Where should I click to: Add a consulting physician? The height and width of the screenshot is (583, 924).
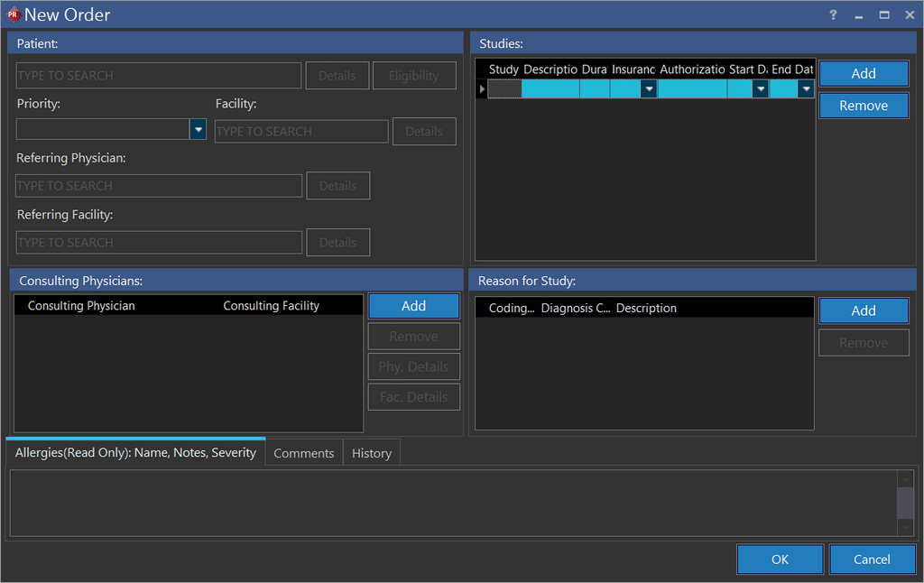pyautogui.click(x=413, y=306)
